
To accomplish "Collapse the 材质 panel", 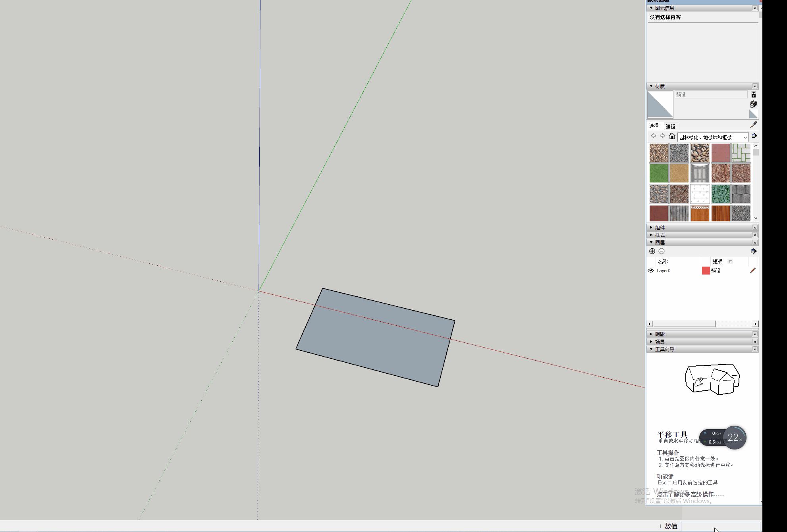I will pyautogui.click(x=651, y=86).
